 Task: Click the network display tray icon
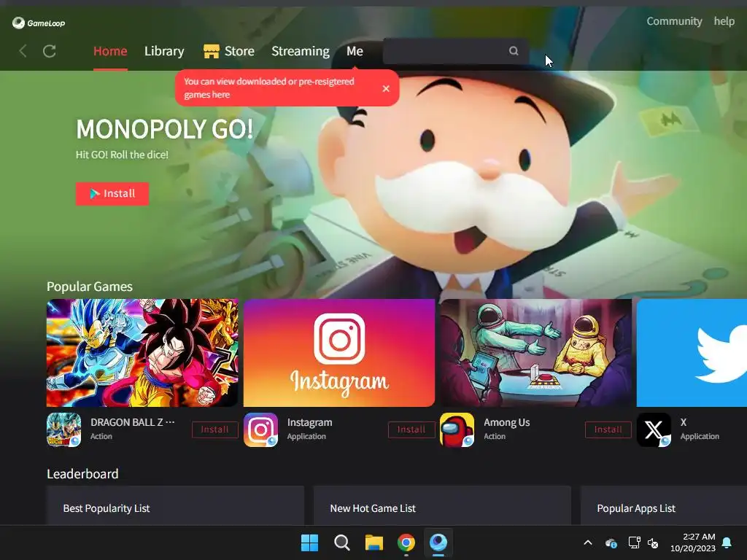(x=634, y=542)
